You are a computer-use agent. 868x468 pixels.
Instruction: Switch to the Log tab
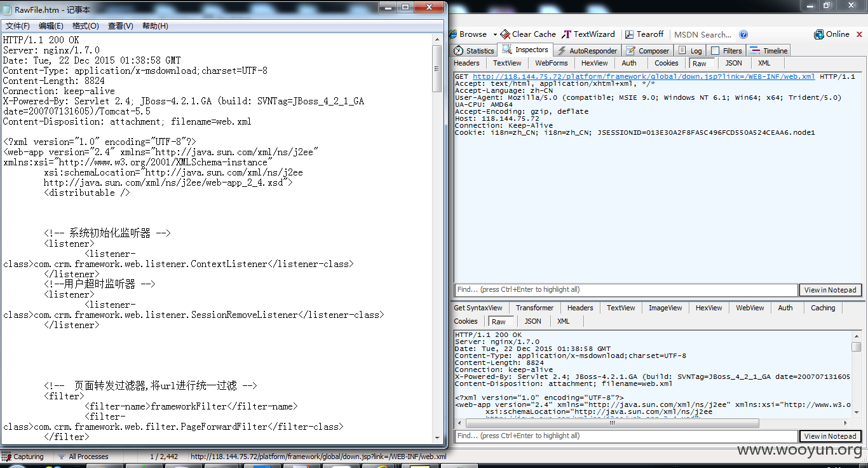(x=691, y=51)
